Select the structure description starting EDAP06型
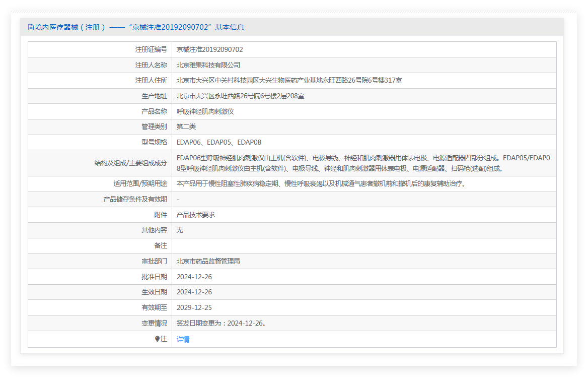The image size is (588, 377). (x=363, y=163)
